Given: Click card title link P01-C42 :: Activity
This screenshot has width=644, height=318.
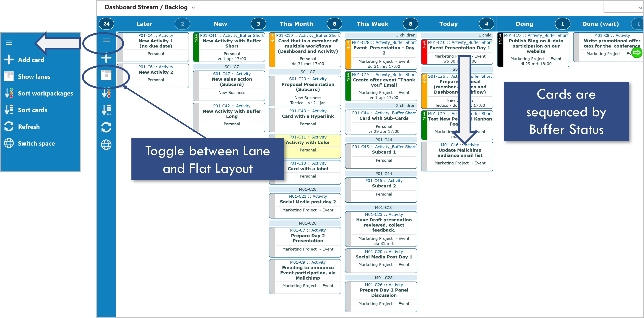Looking at the screenshot, I should (x=232, y=106).
